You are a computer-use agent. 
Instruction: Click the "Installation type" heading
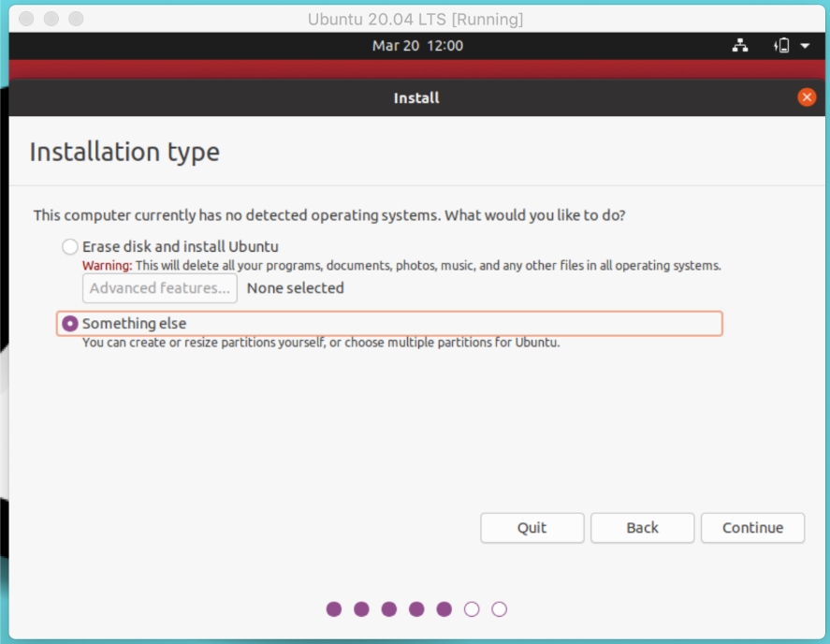click(x=124, y=152)
